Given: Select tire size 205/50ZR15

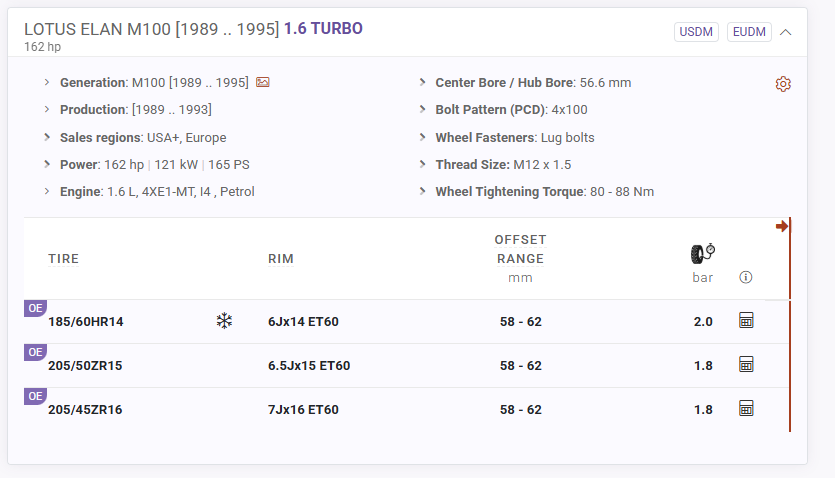Looking at the screenshot, I should [85, 366].
